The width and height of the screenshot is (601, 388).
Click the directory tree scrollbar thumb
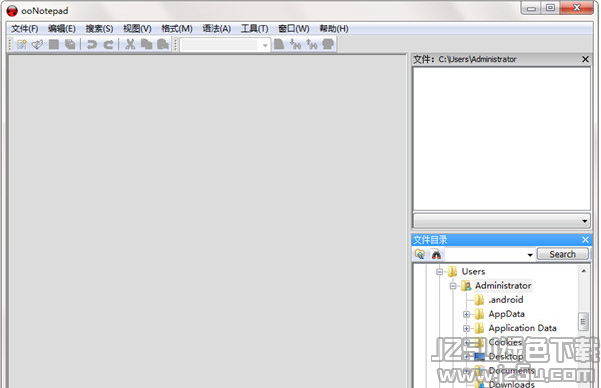(583, 322)
